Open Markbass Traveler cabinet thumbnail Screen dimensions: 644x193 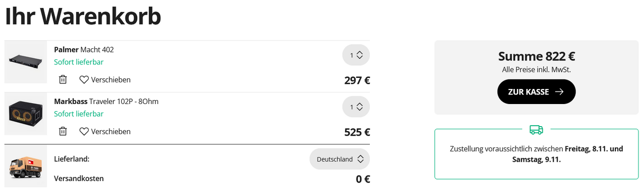[26, 114]
